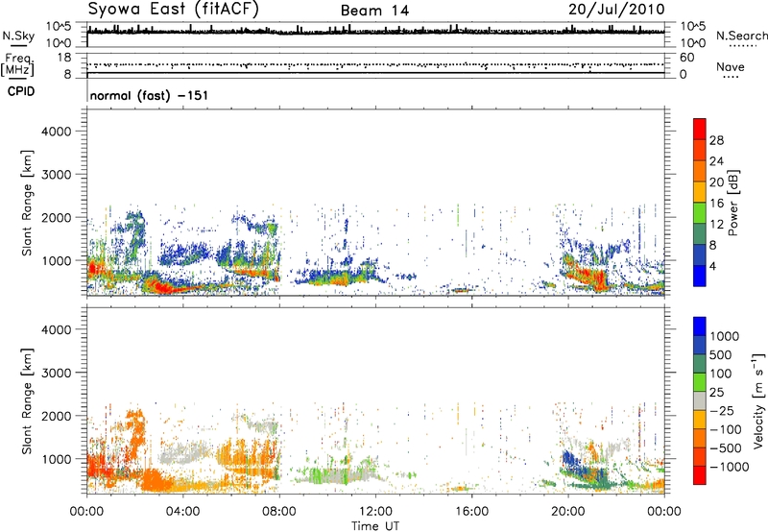Image resolution: width=768 pixels, height=532 pixels.
Task: Select the "N.Search" legend label
Action: [x=741, y=36]
